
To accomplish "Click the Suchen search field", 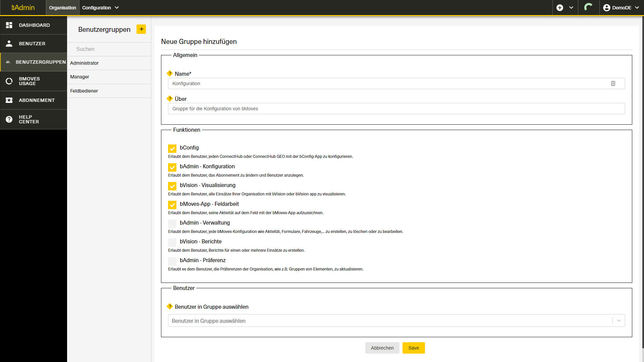I will point(109,49).
